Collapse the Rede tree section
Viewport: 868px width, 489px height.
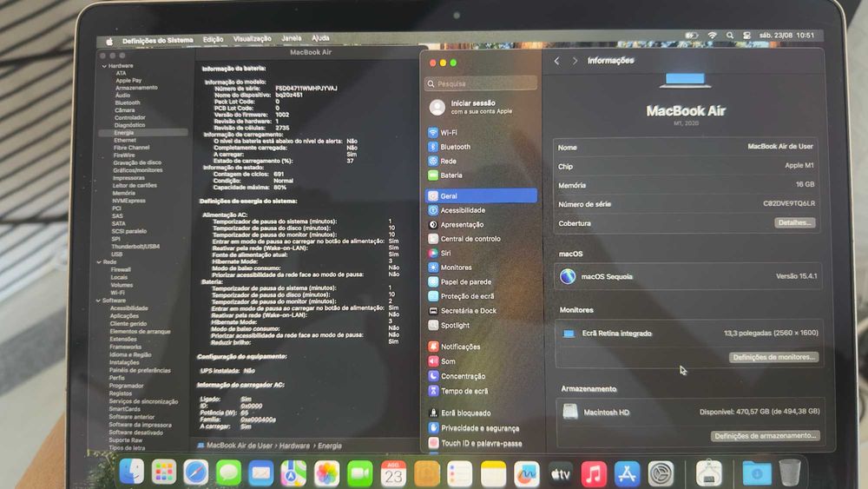(x=99, y=262)
